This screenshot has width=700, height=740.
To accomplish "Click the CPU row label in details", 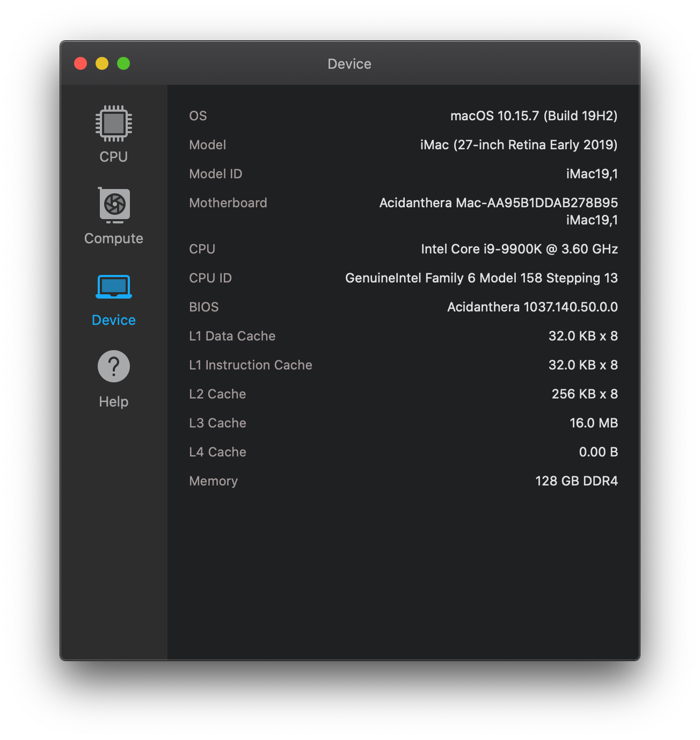I will [x=202, y=249].
